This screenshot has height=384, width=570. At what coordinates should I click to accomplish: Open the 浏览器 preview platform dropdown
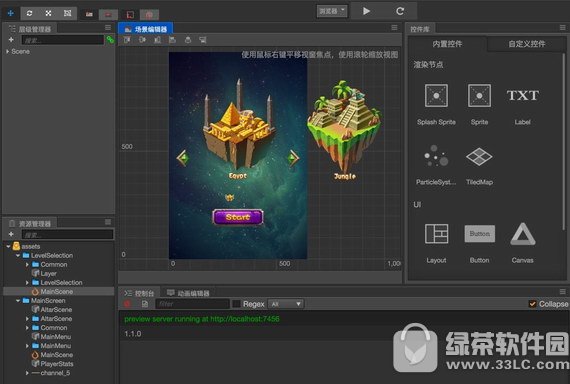click(332, 11)
